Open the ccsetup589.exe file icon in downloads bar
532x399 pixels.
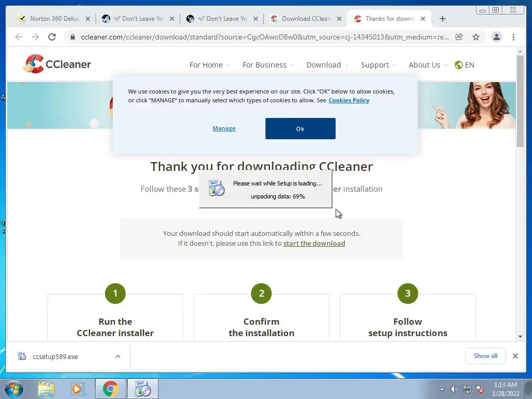click(22, 356)
